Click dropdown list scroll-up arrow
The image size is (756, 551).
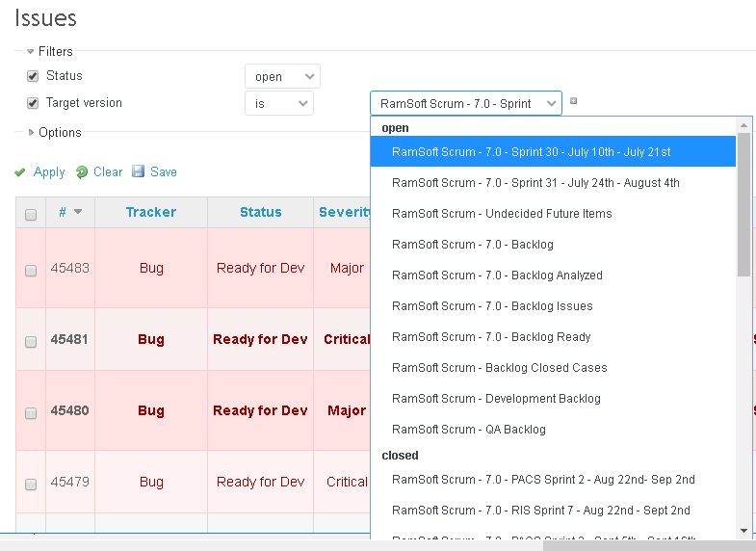point(743,125)
